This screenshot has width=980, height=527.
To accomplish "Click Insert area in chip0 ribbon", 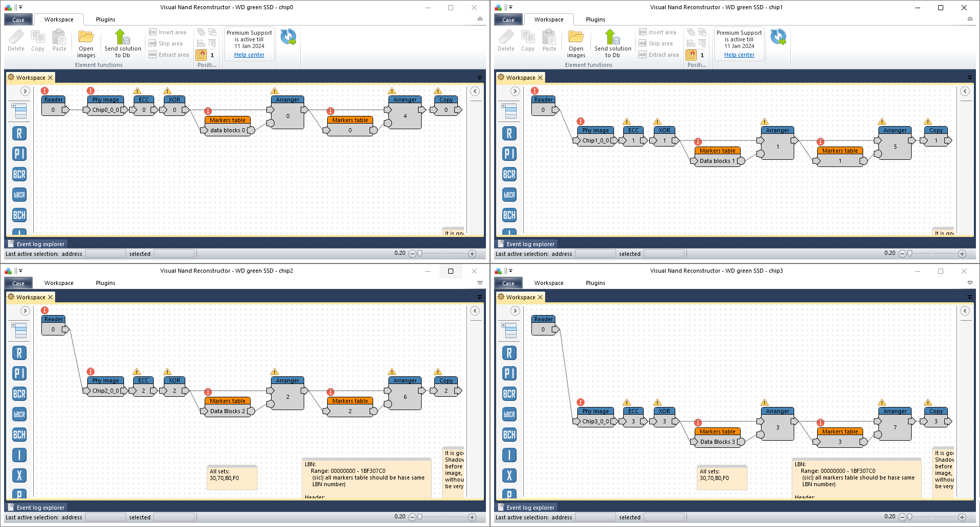I will (x=167, y=32).
